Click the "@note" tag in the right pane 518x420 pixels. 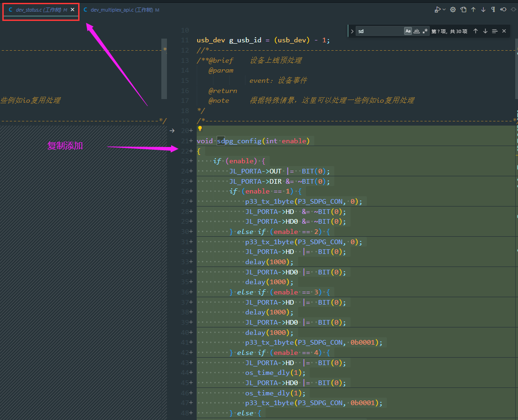[219, 101]
